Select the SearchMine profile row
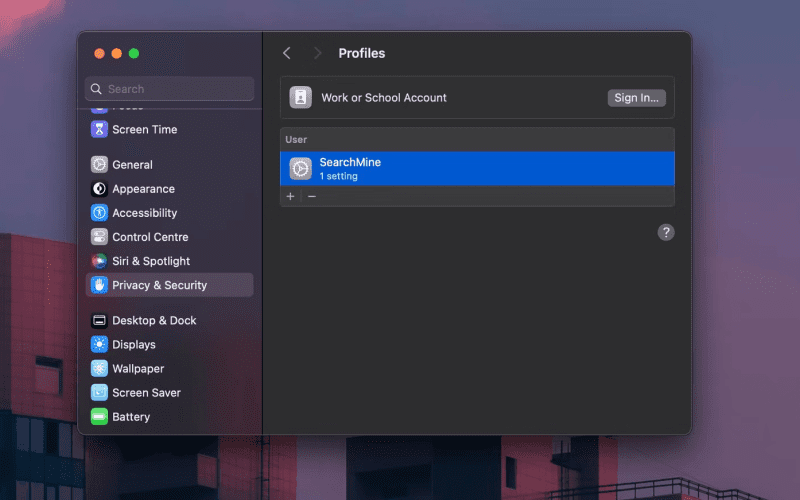Viewport: 800px width, 500px height. point(477,169)
